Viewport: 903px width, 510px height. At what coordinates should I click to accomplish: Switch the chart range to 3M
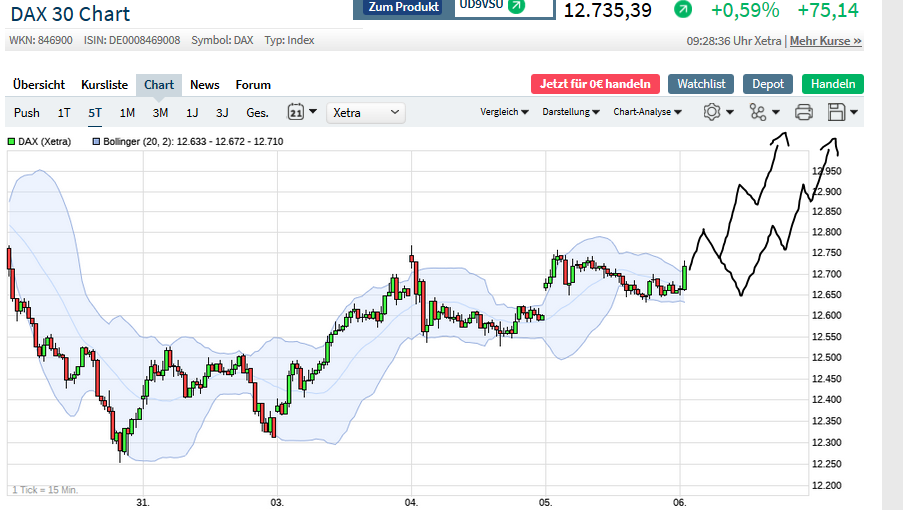pyautogui.click(x=160, y=113)
